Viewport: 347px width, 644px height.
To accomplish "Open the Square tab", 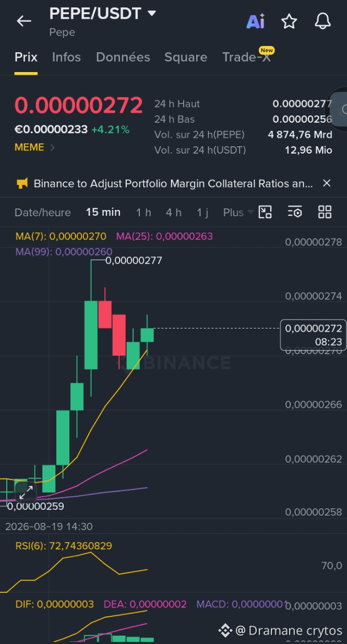I will tap(186, 57).
